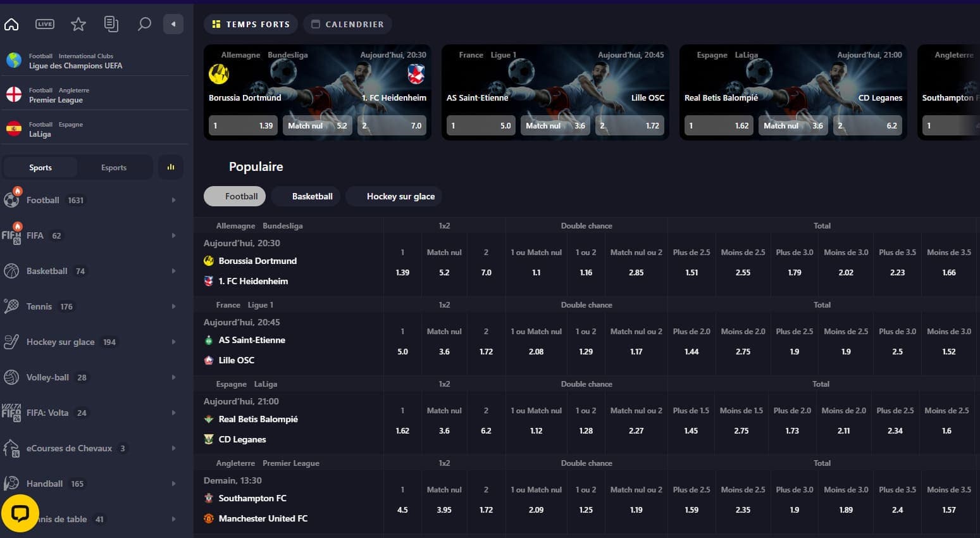Expand the eCourses de Chevaux arrow
This screenshot has width=980, height=538.
[174, 448]
